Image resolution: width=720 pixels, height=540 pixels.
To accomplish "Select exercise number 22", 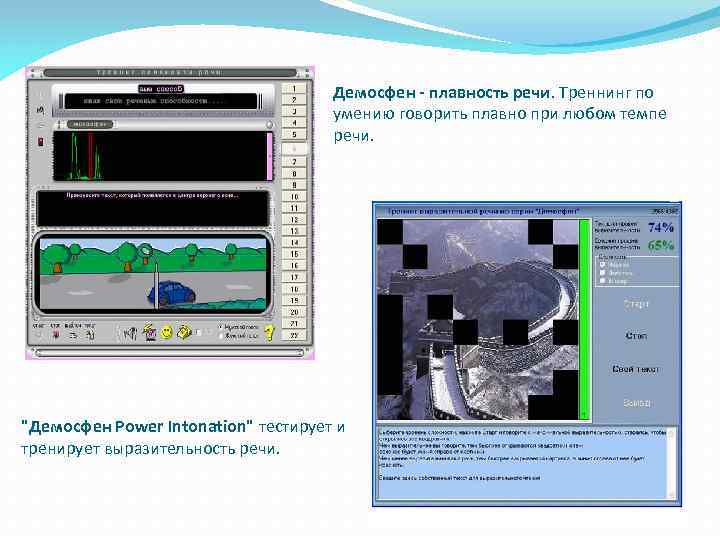I will pos(294,335).
